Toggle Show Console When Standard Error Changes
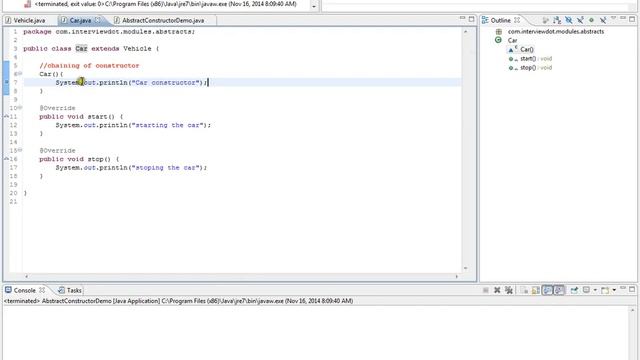This screenshot has width=640, height=360. pyautogui.click(x=559, y=290)
